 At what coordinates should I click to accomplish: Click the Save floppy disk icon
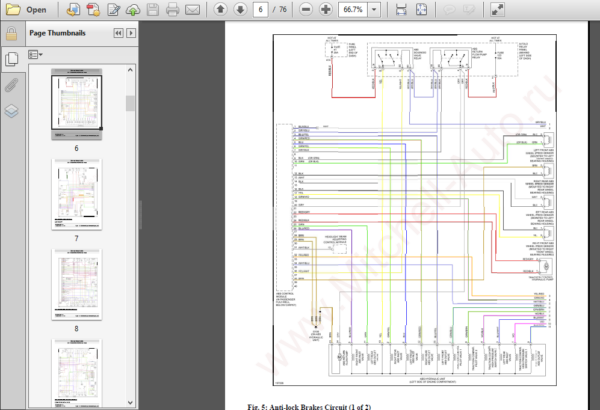click(153, 9)
